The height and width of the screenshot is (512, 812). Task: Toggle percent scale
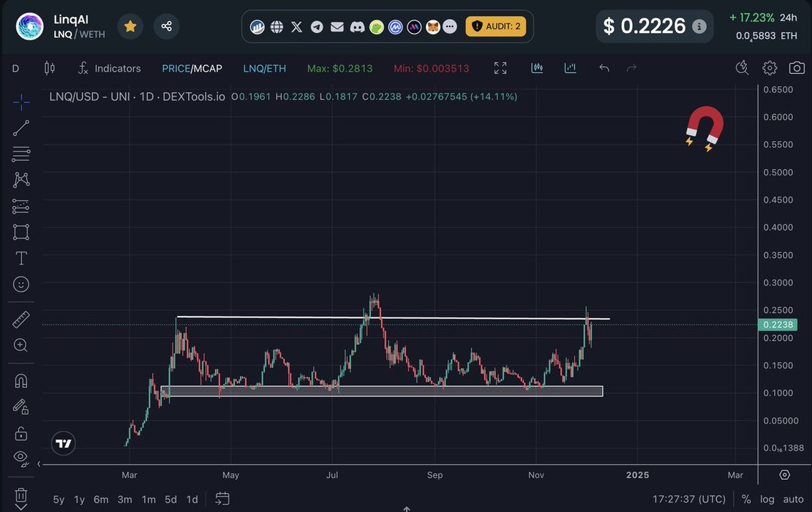pyautogui.click(x=745, y=499)
